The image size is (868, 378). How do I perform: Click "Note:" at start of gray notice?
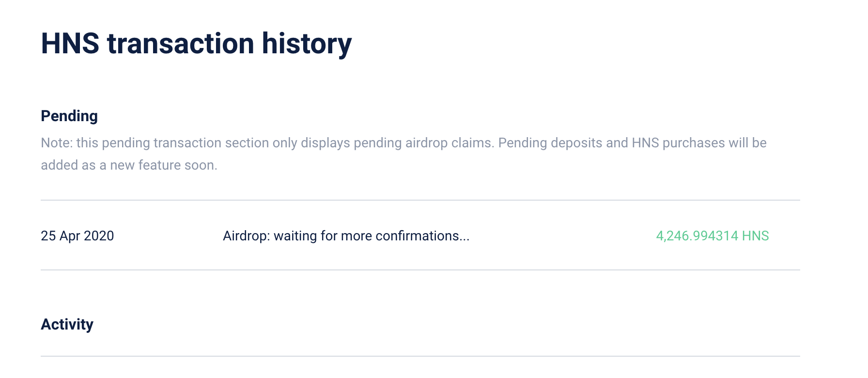tap(57, 143)
